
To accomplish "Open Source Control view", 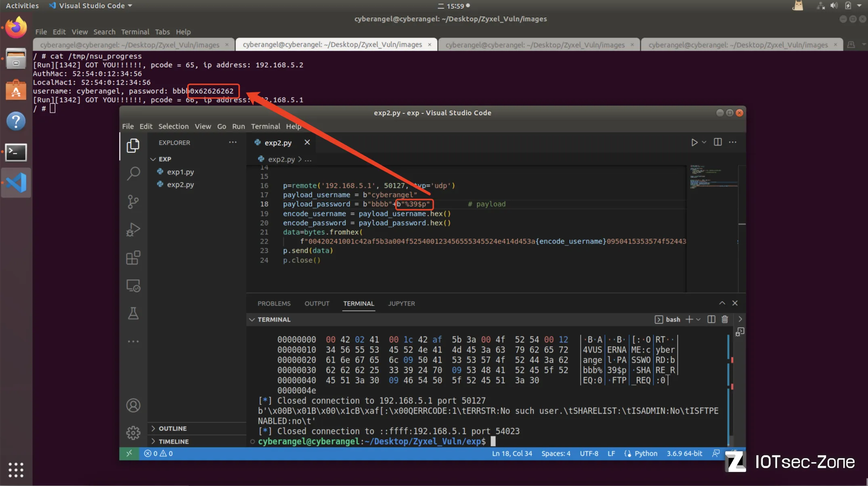I will (133, 202).
